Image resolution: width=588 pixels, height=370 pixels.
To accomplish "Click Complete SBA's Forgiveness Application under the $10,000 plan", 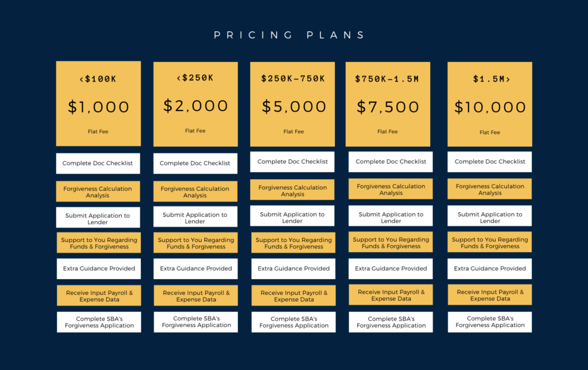I will 490,322.
